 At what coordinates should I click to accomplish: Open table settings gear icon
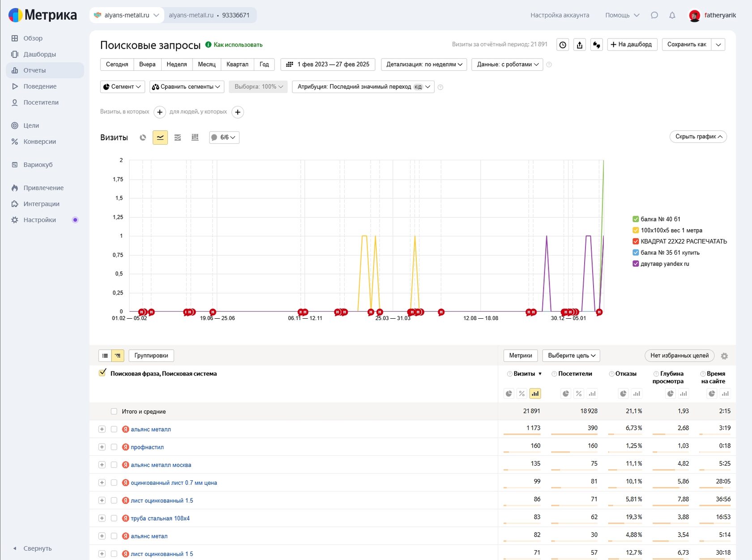(724, 356)
